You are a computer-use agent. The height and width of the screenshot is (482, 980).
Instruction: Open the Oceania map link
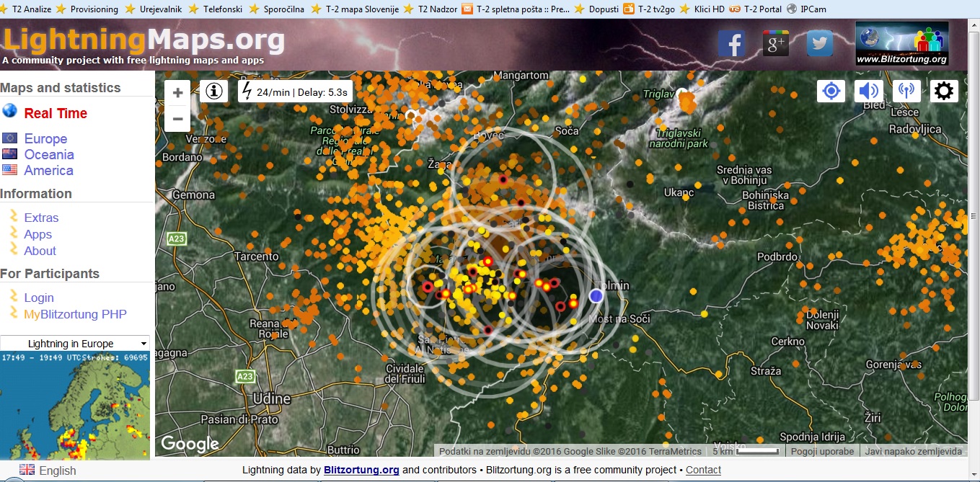pos(49,154)
